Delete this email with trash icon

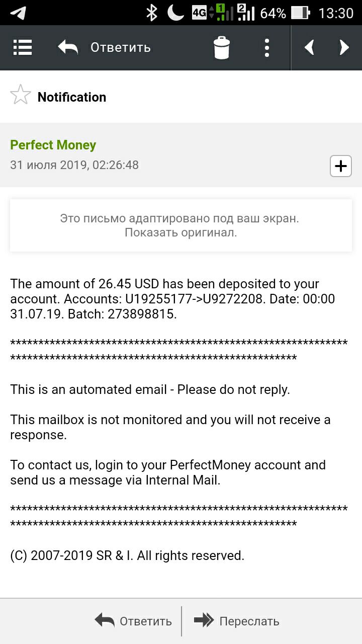(222, 48)
